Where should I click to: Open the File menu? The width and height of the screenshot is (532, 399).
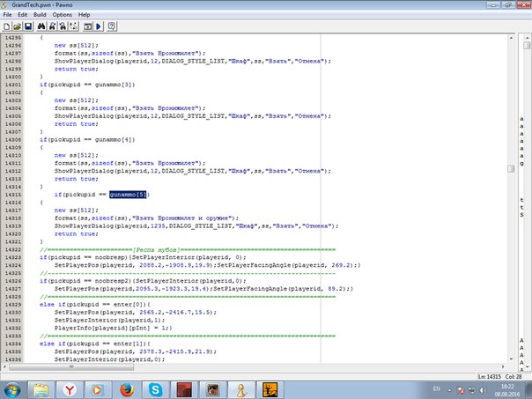tap(7, 15)
